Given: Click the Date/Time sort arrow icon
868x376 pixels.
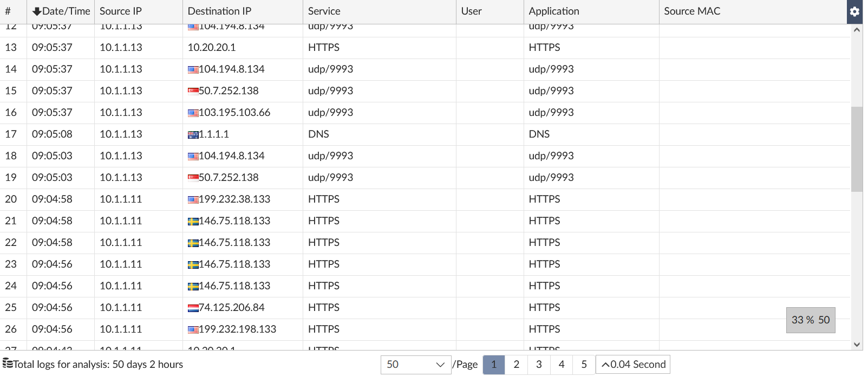Looking at the screenshot, I should (37, 11).
